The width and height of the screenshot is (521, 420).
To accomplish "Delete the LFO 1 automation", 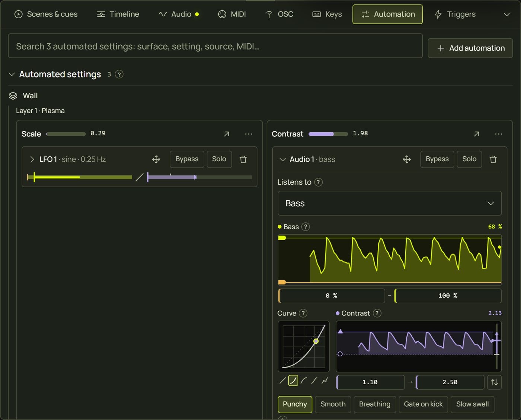I will [x=243, y=159].
